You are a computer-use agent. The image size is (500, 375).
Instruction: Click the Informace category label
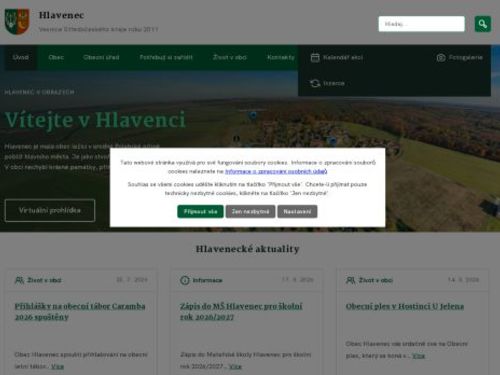pyautogui.click(x=207, y=280)
